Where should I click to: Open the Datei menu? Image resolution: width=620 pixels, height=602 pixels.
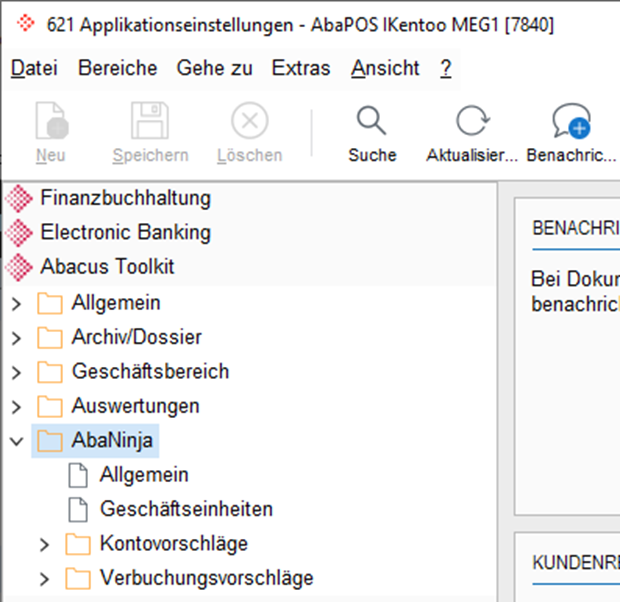(34, 68)
